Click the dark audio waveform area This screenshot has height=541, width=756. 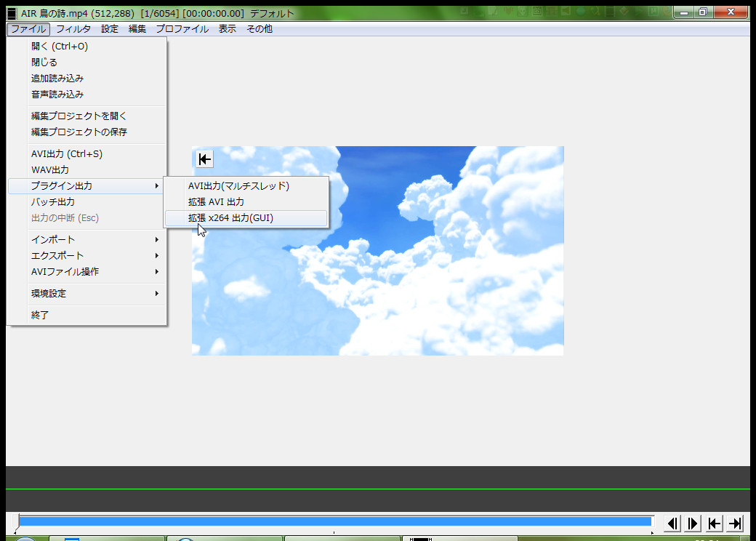(378, 489)
